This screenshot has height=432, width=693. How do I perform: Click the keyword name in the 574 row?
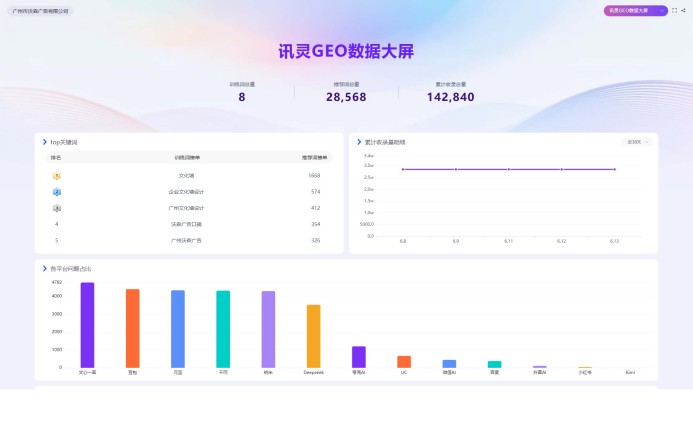pyautogui.click(x=186, y=192)
